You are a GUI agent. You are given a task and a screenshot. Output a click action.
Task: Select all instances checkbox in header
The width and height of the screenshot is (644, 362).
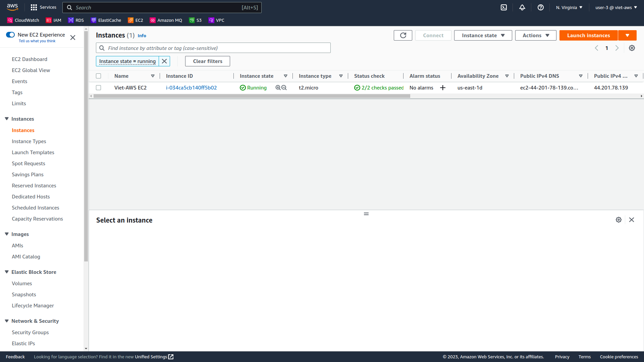tap(98, 76)
